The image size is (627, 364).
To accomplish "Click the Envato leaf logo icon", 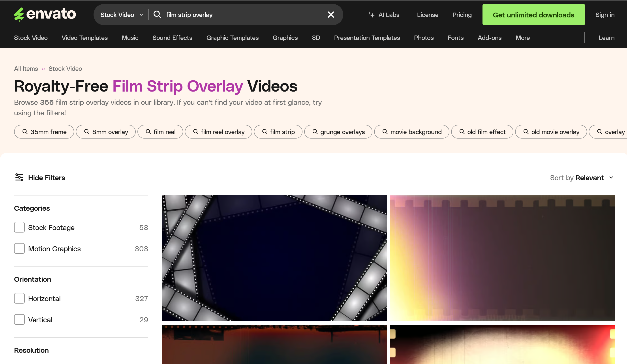I will 19,14.
